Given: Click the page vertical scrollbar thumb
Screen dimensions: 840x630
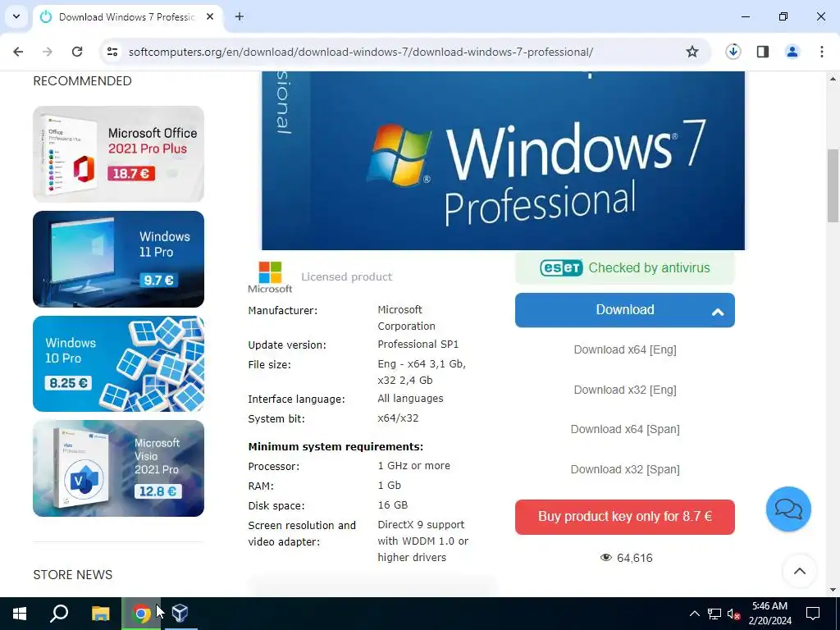Looking at the screenshot, I should 833,185.
